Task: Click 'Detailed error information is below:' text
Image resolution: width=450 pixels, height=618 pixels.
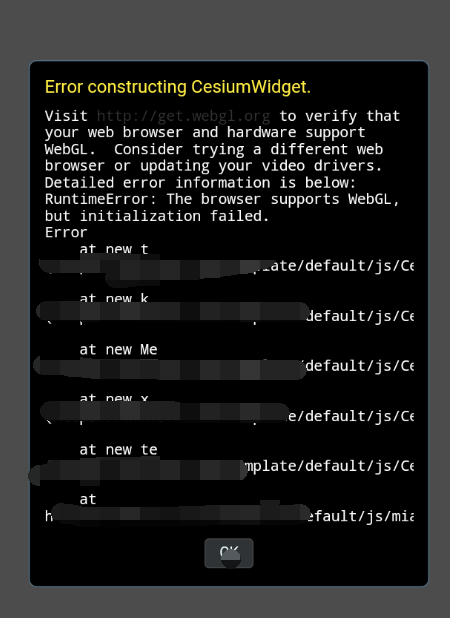Action: pyautogui.click(x=200, y=182)
